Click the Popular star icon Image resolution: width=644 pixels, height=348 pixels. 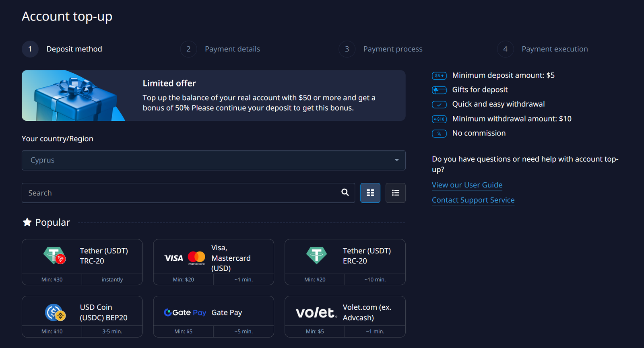27,222
